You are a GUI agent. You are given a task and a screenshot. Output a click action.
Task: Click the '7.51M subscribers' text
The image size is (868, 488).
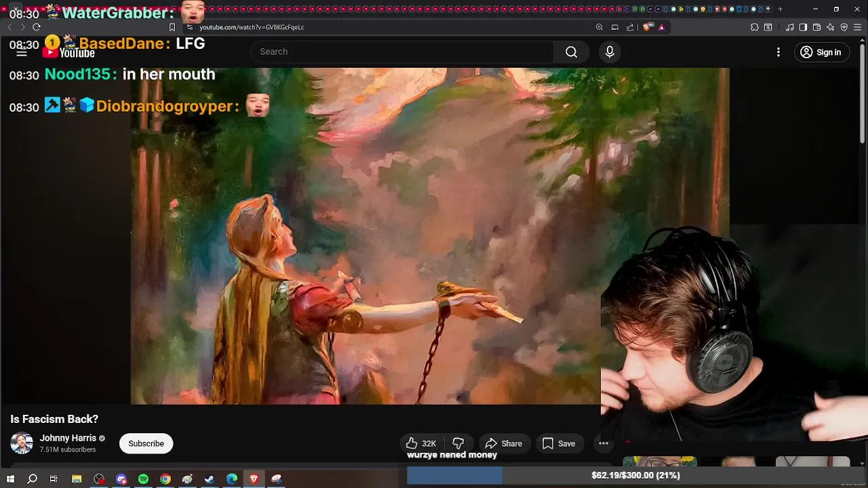point(68,450)
